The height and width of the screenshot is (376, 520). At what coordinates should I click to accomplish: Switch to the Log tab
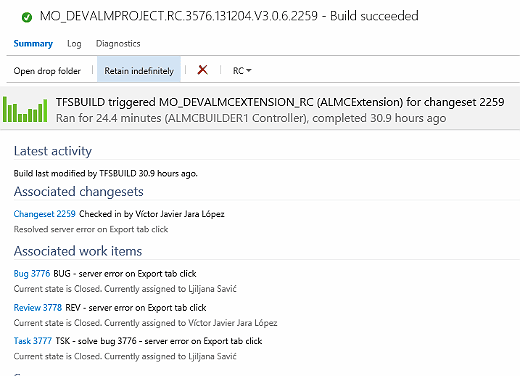click(x=74, y=44)
